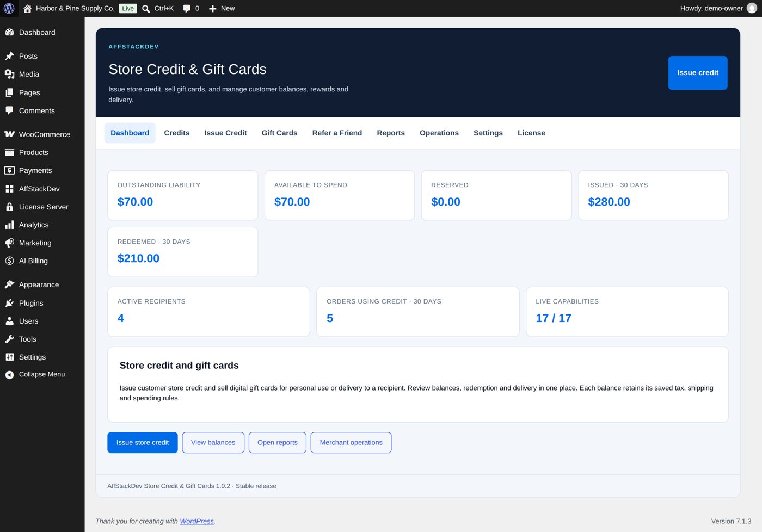Screen dimensions: 762x532
Task: Click the Products archive icon
Action: pyautogui.click(x=9, y=152)
